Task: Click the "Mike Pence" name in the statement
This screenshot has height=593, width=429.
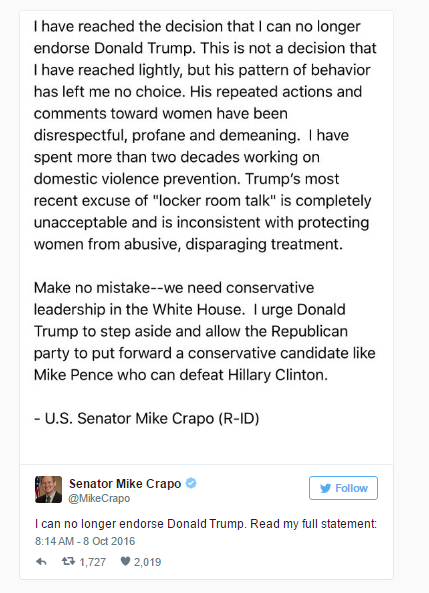Action: (73, 375)
